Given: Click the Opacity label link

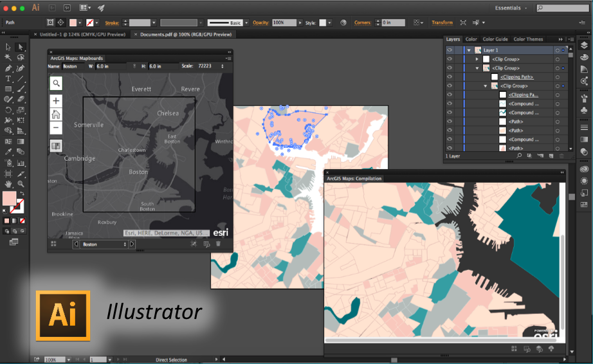Looking at the screenshot, I should click(x=260, y=23).
